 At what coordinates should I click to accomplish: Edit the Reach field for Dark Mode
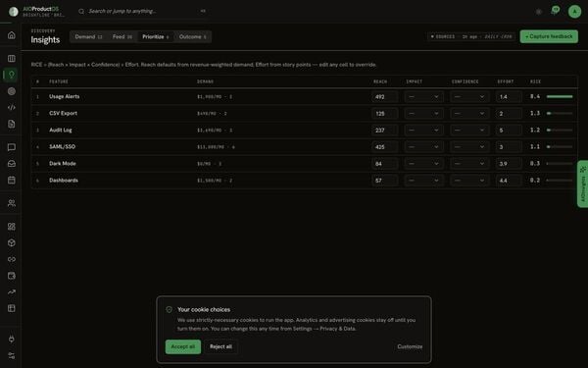tap(384, 164)
